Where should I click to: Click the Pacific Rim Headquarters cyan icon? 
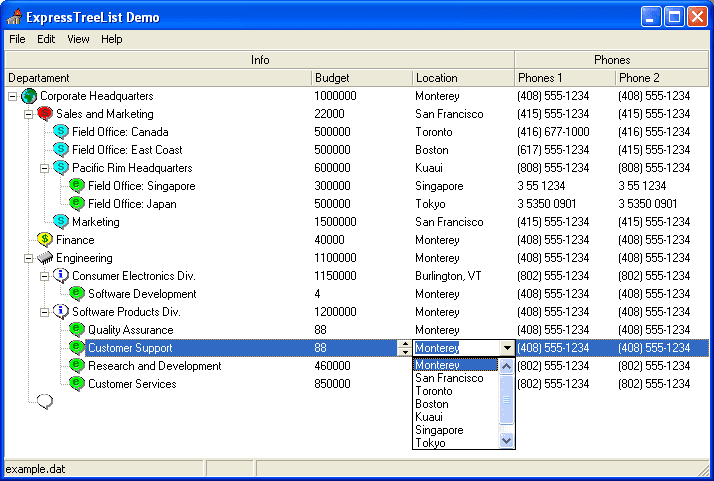[x=61, y=168]
